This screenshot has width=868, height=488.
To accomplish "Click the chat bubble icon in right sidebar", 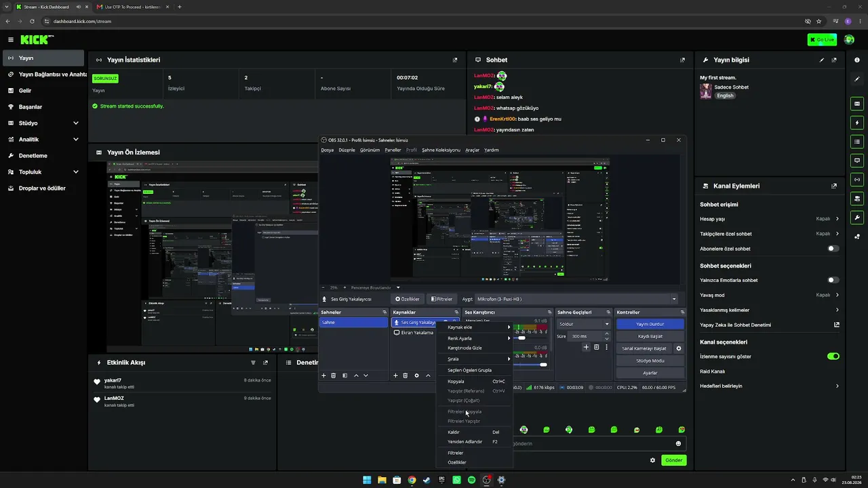I will click(x=857, y=161).
